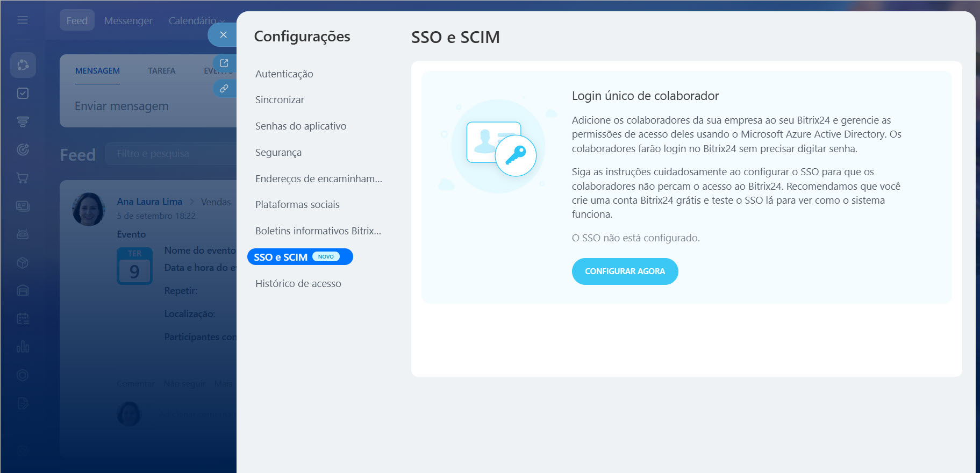Click the Comentar link under post
This screenshot has width=980, height=473.
(135, 383)
